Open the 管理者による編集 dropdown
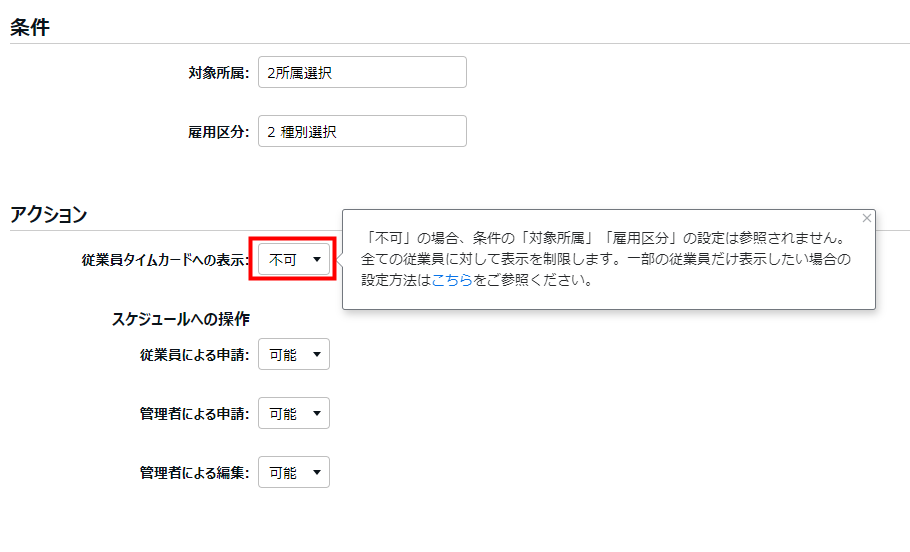Image resolution: width=910 pixels, height=552 pixels. pyautogui.click(x=294, y=473)
